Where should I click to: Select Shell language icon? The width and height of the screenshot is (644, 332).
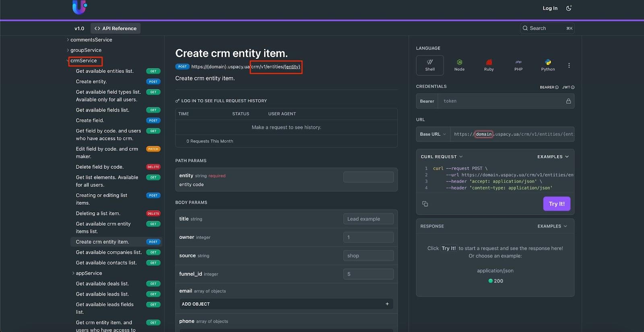[x=430, y=65]
